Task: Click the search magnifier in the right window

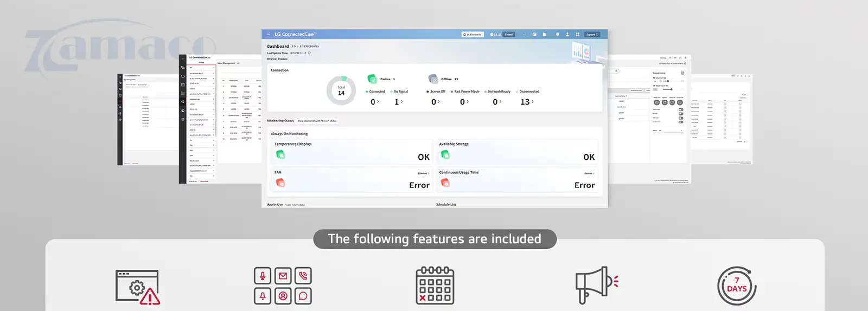Action: tap(617, 71)
